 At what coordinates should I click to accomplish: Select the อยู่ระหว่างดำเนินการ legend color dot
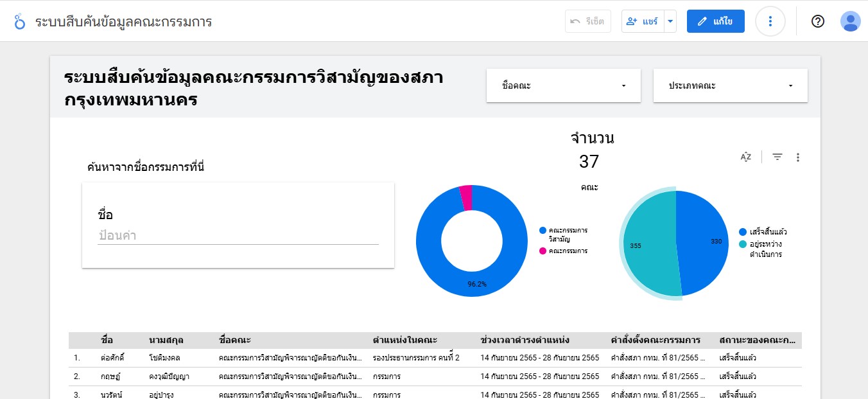[x=743, y=245]
